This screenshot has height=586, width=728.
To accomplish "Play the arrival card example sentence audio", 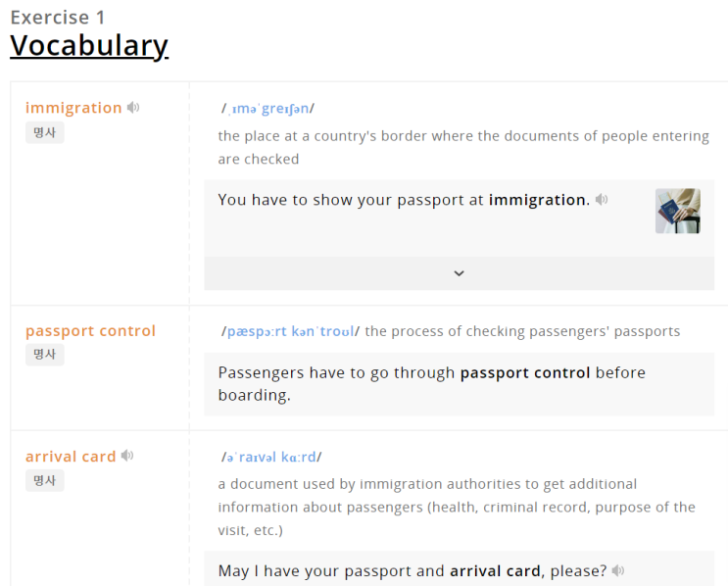I will tap(618, 570).
